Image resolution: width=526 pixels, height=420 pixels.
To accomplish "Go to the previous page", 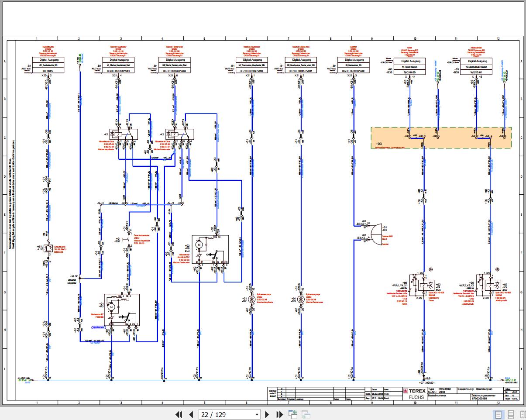I will point(191,414).
